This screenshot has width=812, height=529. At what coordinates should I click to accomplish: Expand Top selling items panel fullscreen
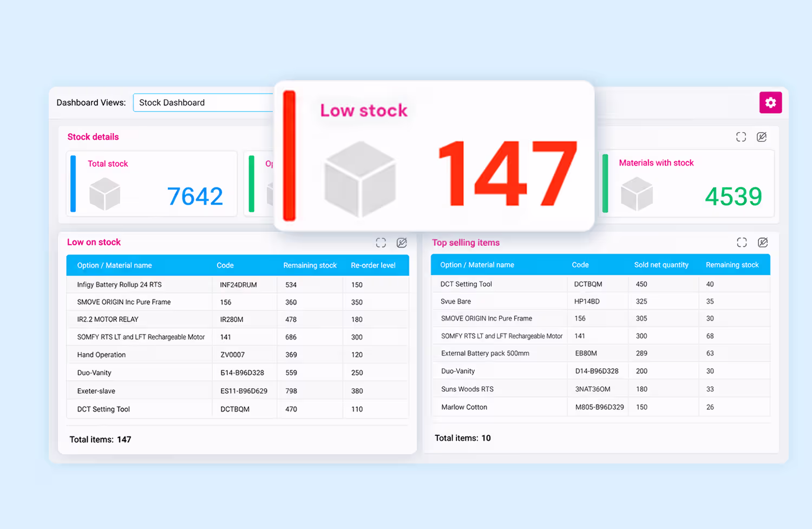pos(742,242)
